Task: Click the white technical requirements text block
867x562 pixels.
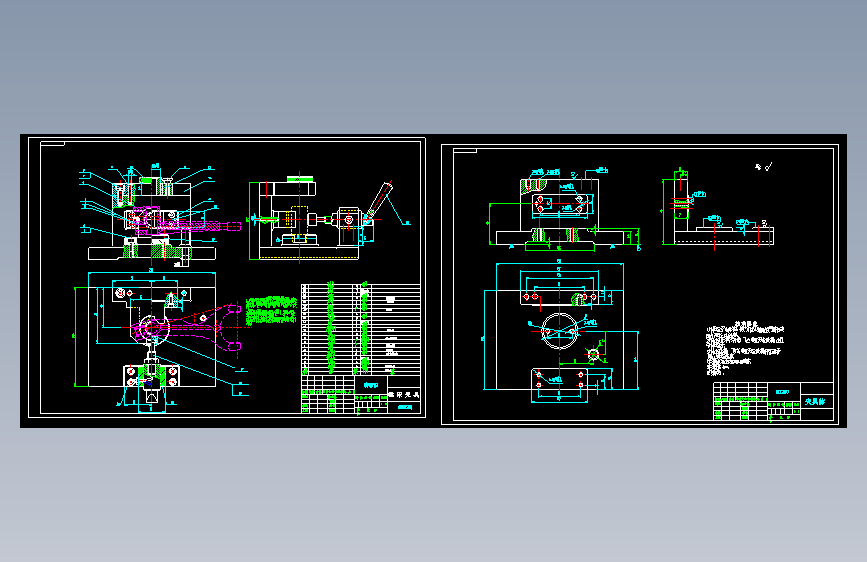Action: click(745, 348)
